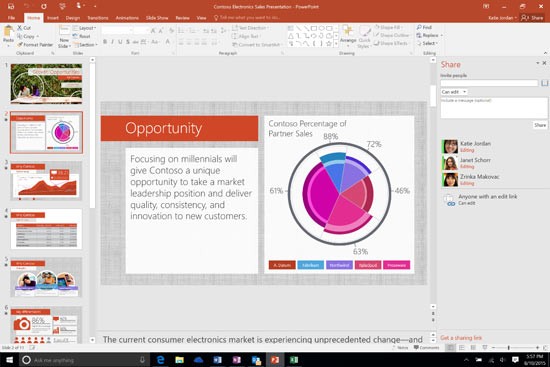Toggle Bold formatting in Font group
550x367 pixels.
tap(105, 42)
